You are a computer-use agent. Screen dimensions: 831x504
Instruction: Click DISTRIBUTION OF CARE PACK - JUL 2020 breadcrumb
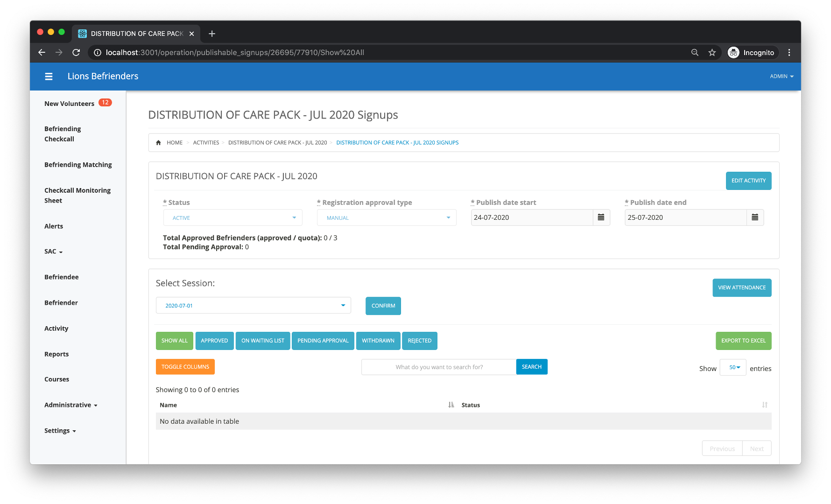[x=277, y=143]
